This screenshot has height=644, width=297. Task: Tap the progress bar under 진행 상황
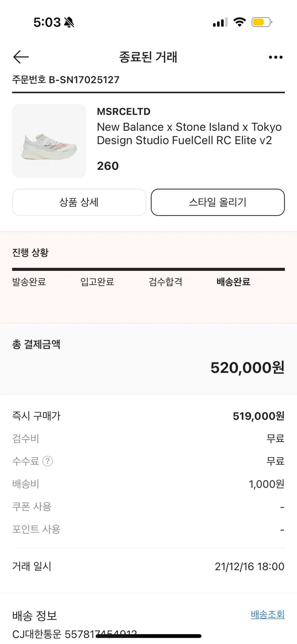148,269
